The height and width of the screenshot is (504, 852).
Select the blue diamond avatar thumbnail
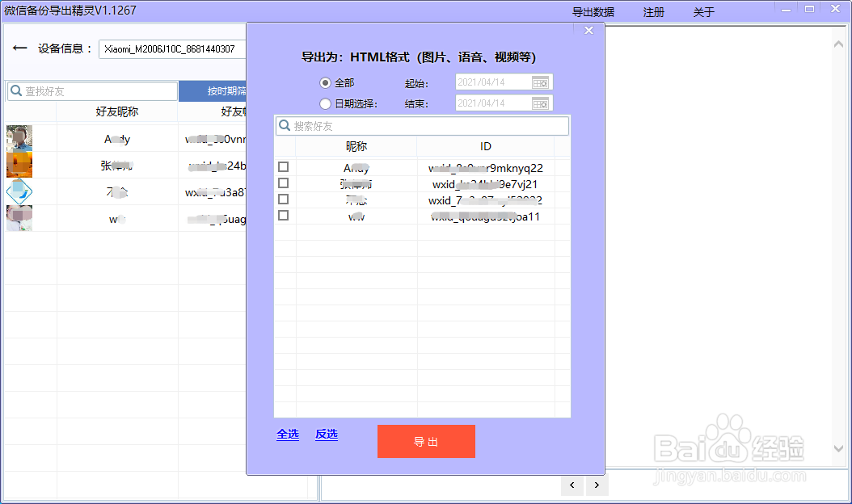coord(19,191)
